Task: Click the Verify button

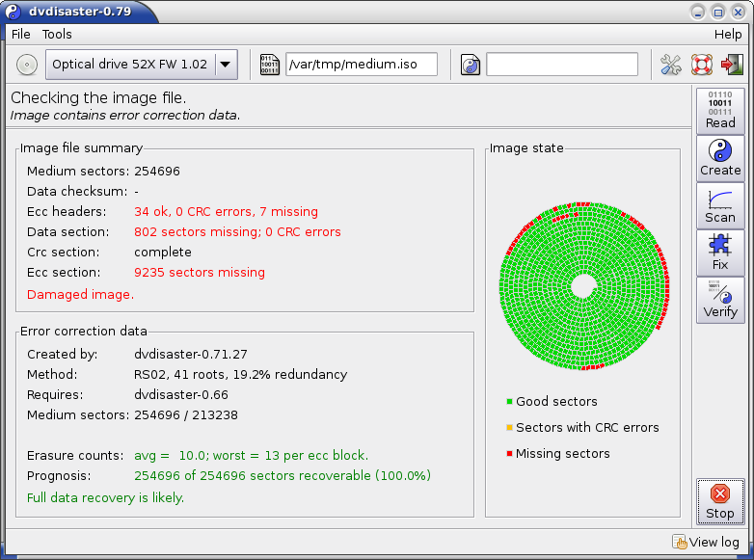Action: [720, 300]
